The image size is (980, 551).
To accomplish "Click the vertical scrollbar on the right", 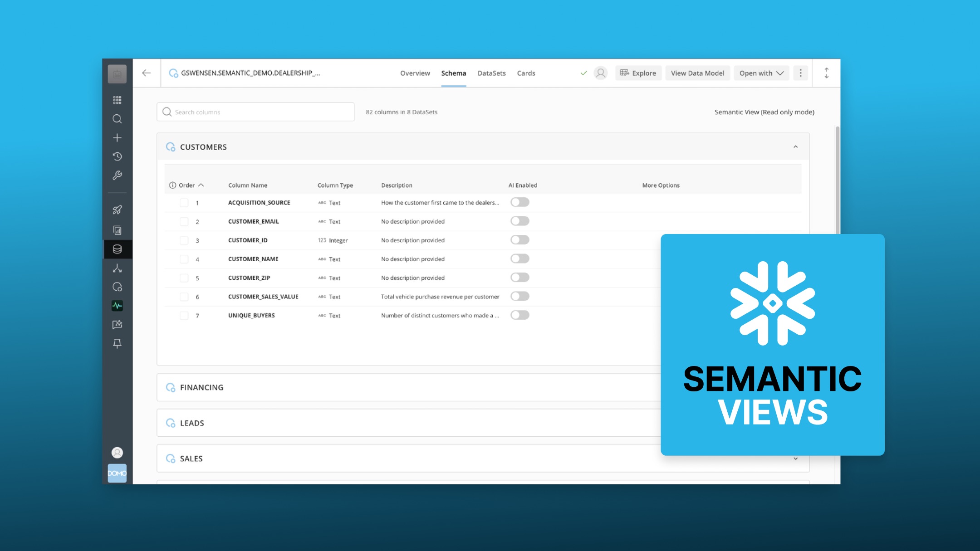I will (838, 181).
